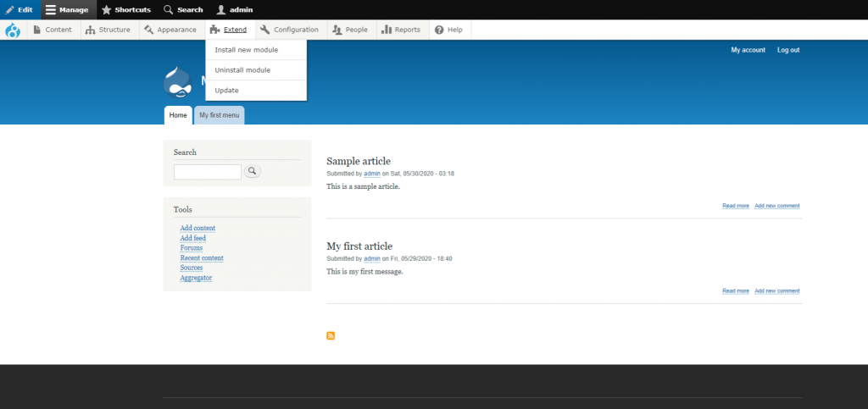Open the Shortcuts star menu

click(126, 9)
